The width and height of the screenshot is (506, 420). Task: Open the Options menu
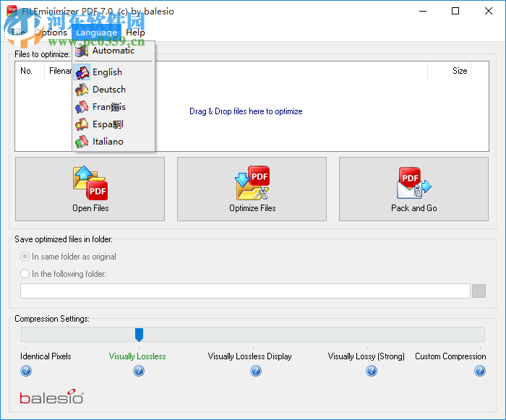pyautogui.click(x=51, y=33)
